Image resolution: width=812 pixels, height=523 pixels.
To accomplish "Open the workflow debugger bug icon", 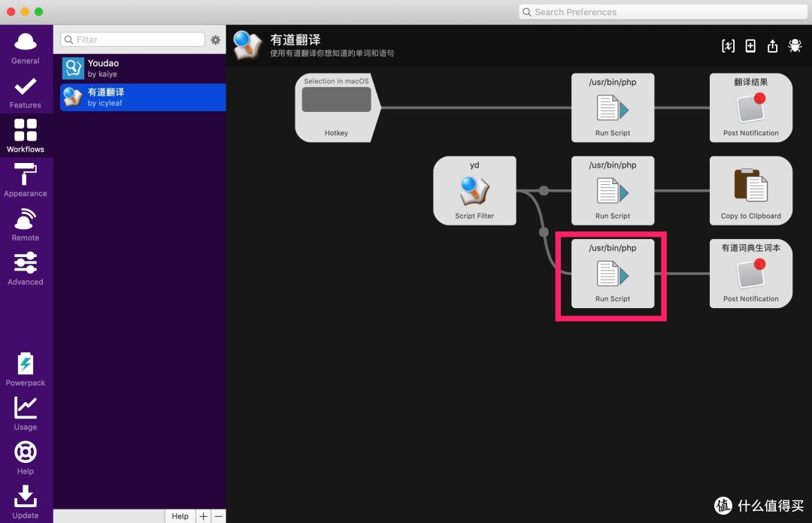I will 795,46.
